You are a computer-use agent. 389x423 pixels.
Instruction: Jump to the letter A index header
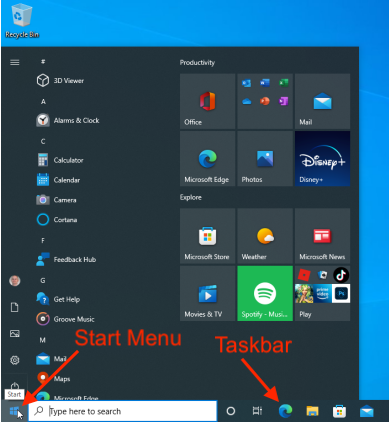[x=43, y=102]
